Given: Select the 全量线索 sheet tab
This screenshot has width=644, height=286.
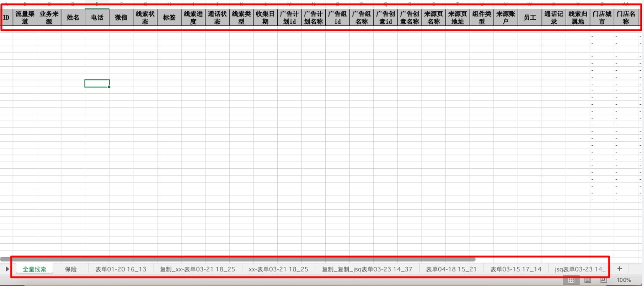Looking at the screenshot, I should (x=35, y=269).
